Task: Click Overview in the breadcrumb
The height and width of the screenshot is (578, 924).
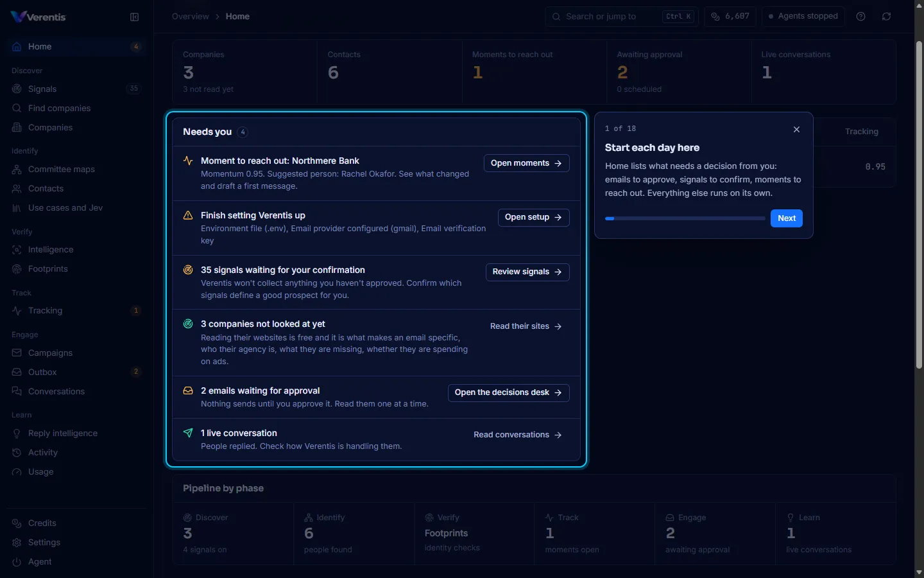Action: pyautogui.click(x=191, y=17)
